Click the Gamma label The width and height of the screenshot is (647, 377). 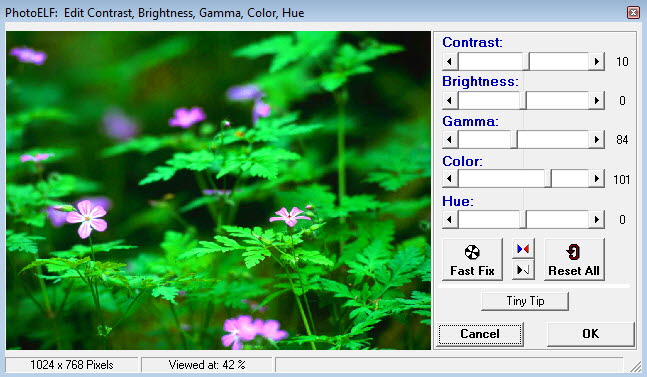470,121
